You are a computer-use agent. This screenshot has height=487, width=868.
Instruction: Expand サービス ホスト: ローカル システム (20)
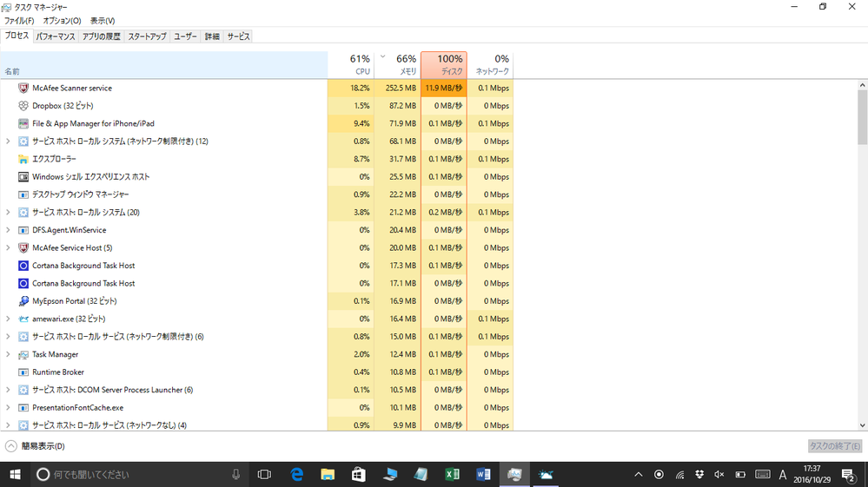tap(9, 213)
